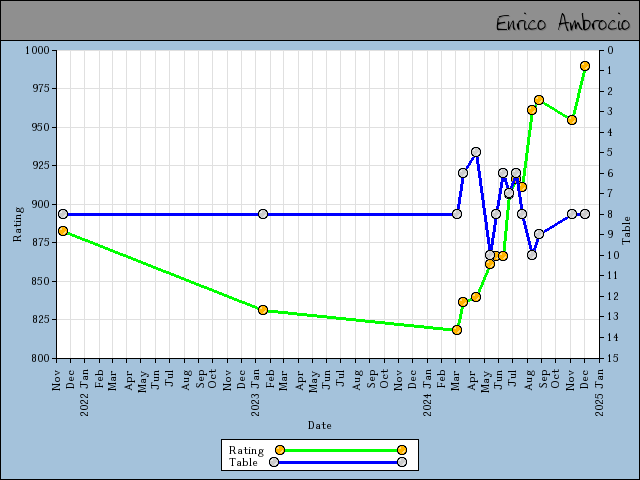Click the 'Table' y-axis title on the right
This screenshot has width=640, height=480.
(x=626, y=231)
